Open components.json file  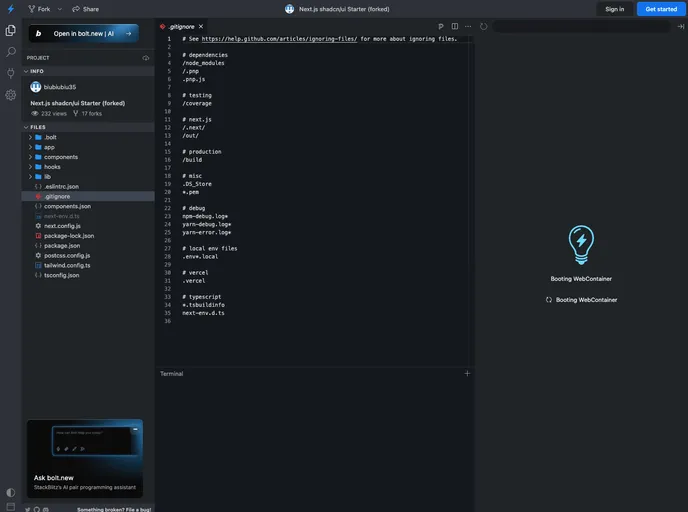click(x=88, y=206)
